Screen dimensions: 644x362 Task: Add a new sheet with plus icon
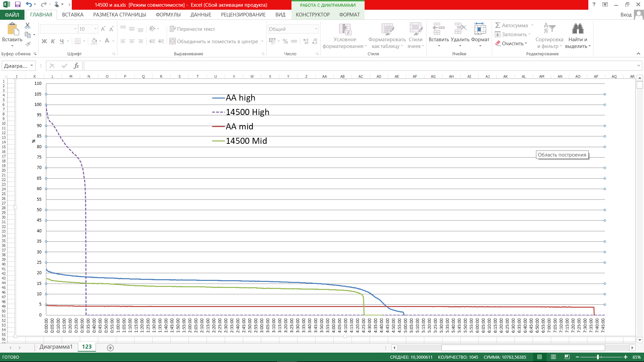110,348
